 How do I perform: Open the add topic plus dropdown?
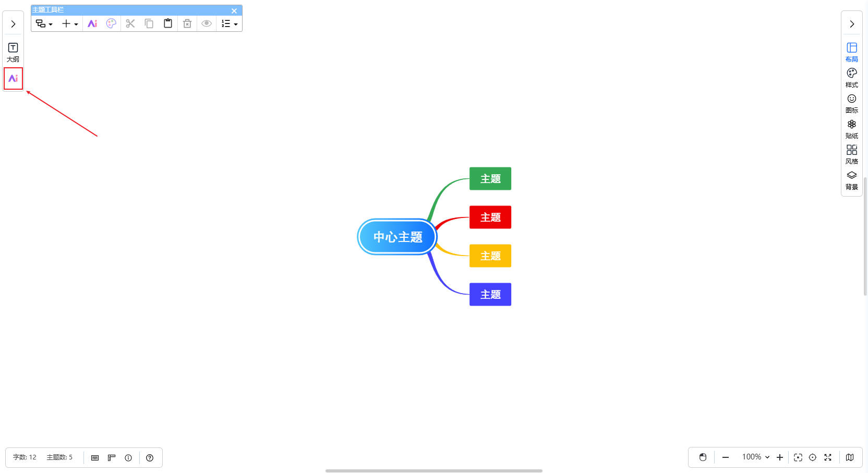(70, 23)
